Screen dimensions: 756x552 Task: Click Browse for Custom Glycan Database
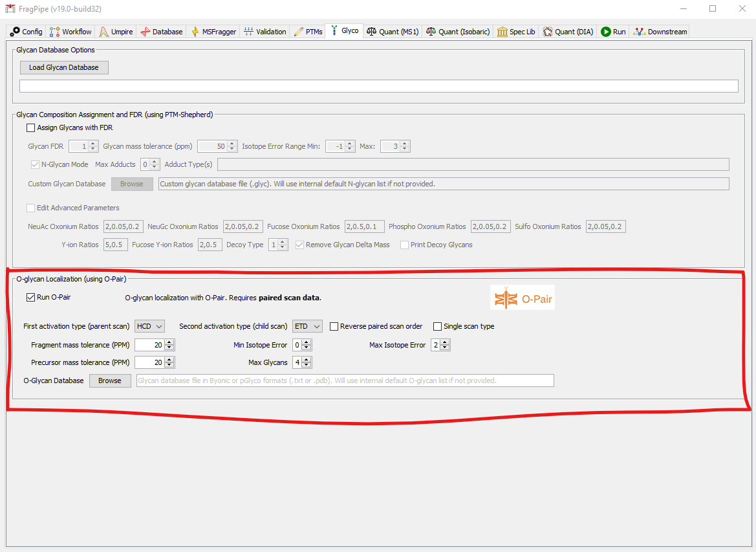[x=132, y=184]
